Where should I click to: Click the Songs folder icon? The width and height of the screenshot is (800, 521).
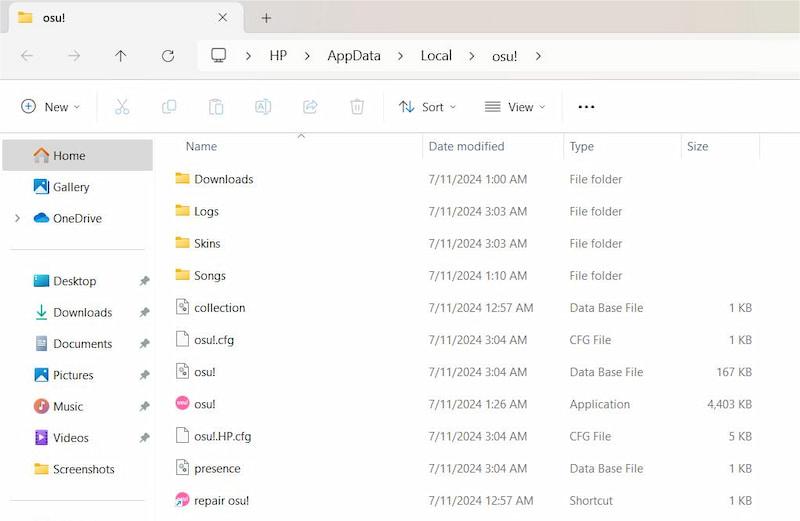182,275
